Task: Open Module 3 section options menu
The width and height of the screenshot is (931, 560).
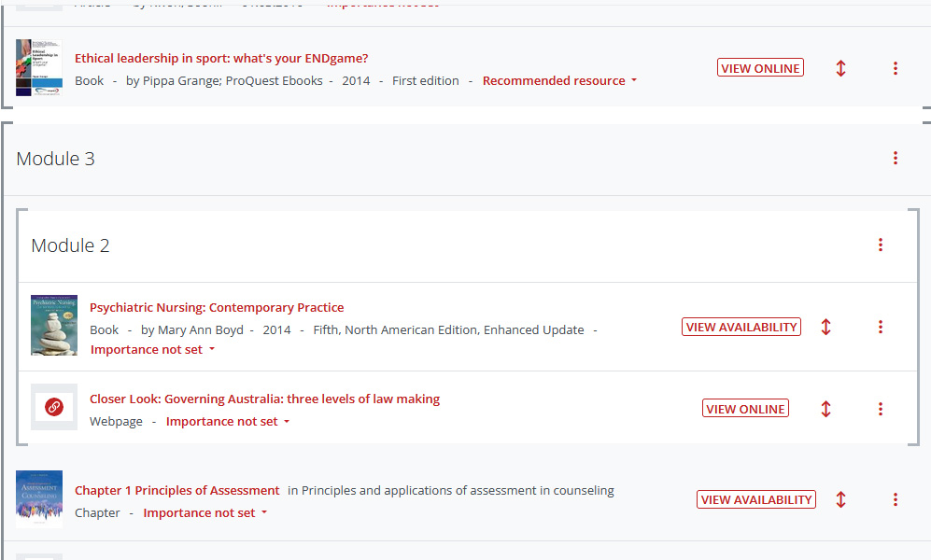Action: [x=895, y=159]
